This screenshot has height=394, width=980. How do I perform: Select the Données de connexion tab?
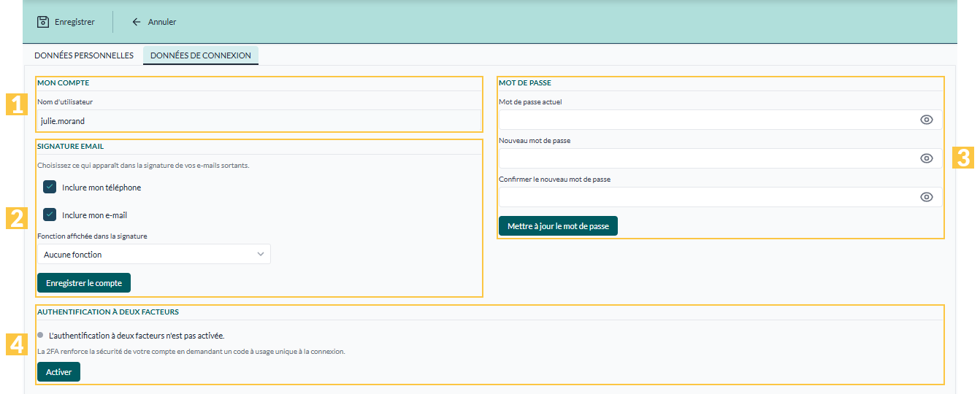[x=201, y=55]
